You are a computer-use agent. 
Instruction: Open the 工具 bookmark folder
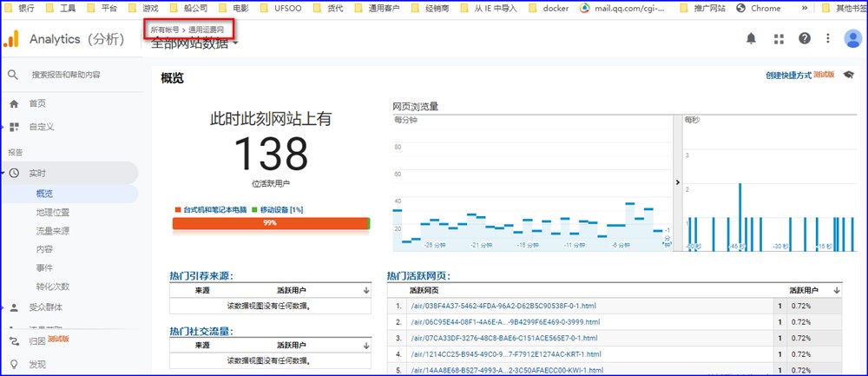(61, 9)
